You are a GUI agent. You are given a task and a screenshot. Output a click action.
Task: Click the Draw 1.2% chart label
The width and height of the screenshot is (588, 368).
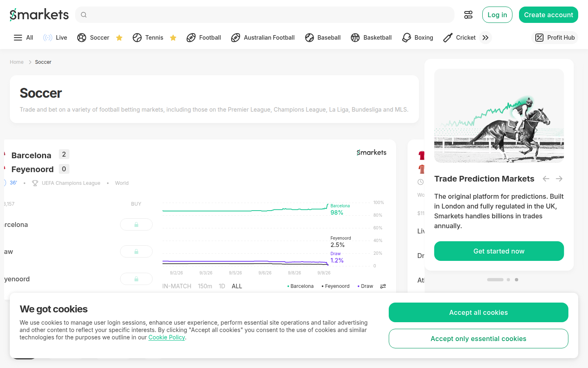click(x=337, y=257)
